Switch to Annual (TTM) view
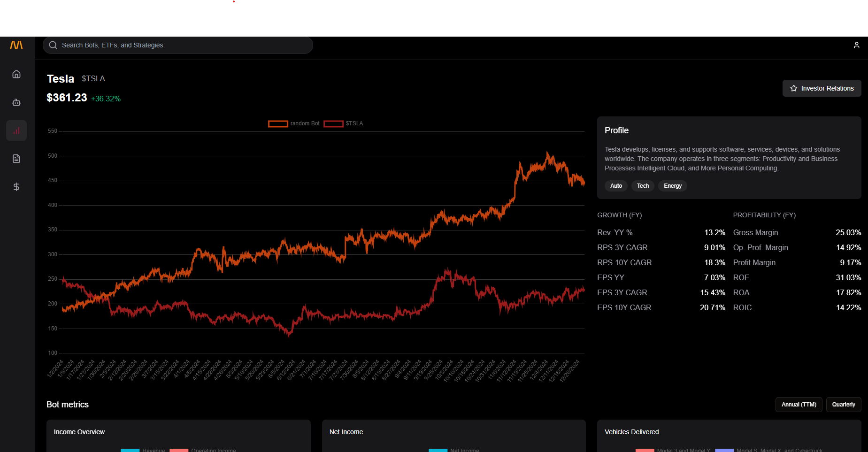The width and height of the screenshot is (868, 452). point(799,405)
